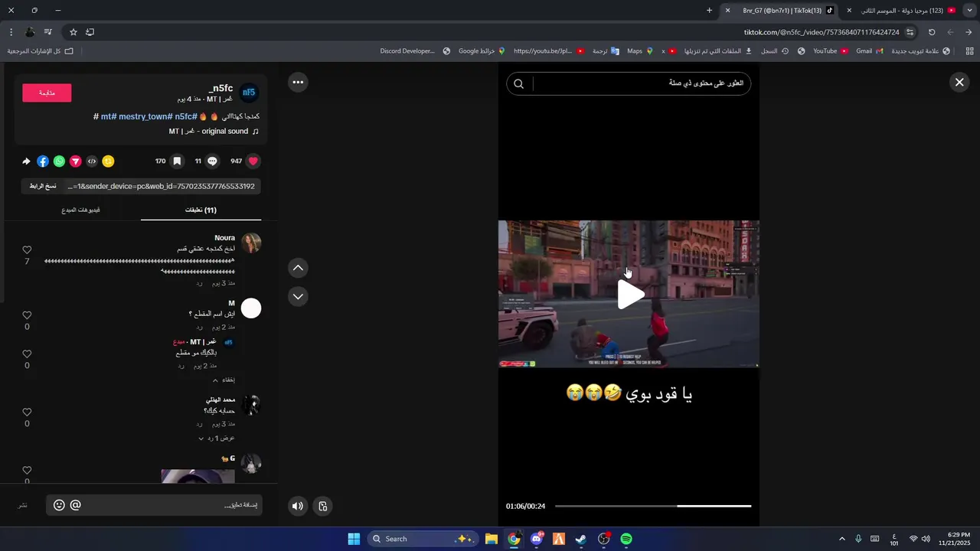980x551 pixels.
Task: Open Spotify from the taskbar
Action: tap(626, 539)
